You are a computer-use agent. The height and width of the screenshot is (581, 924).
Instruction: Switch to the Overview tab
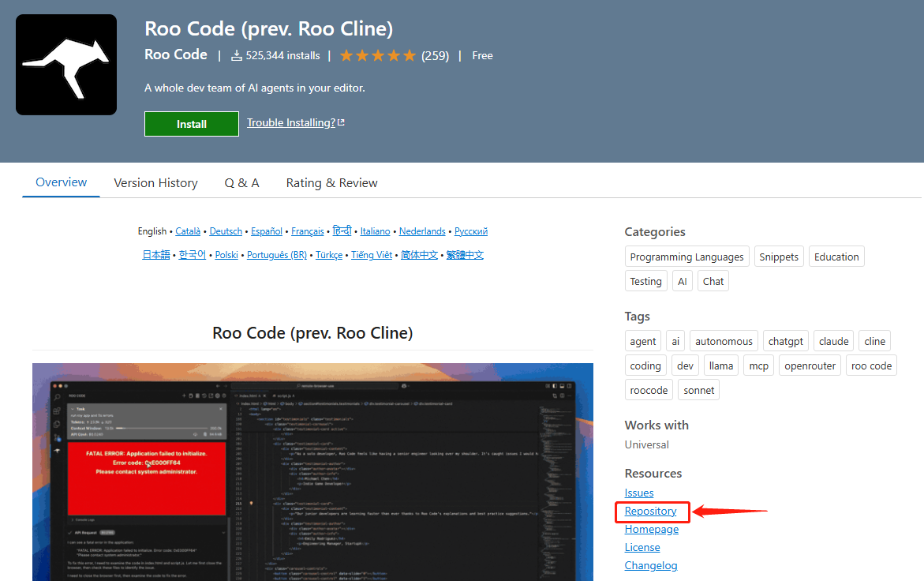coord(61,182)
